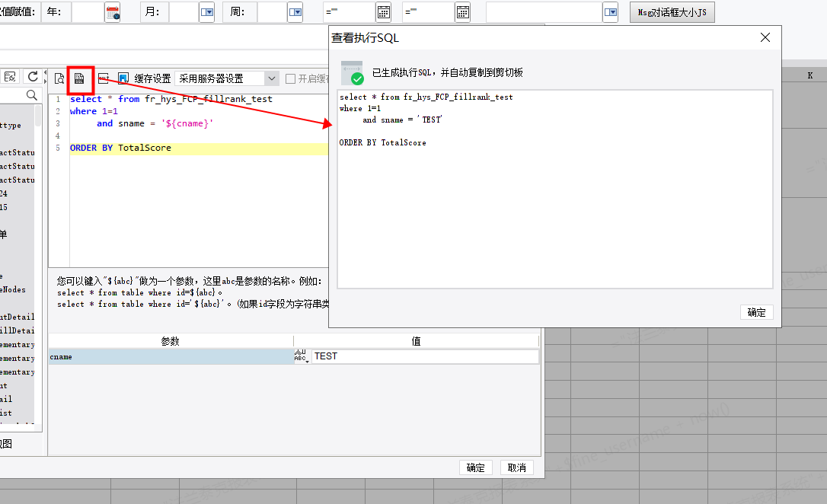Open the first ="" field's calendar icon
Screen dimensions: 827x504
coord(384,12)
